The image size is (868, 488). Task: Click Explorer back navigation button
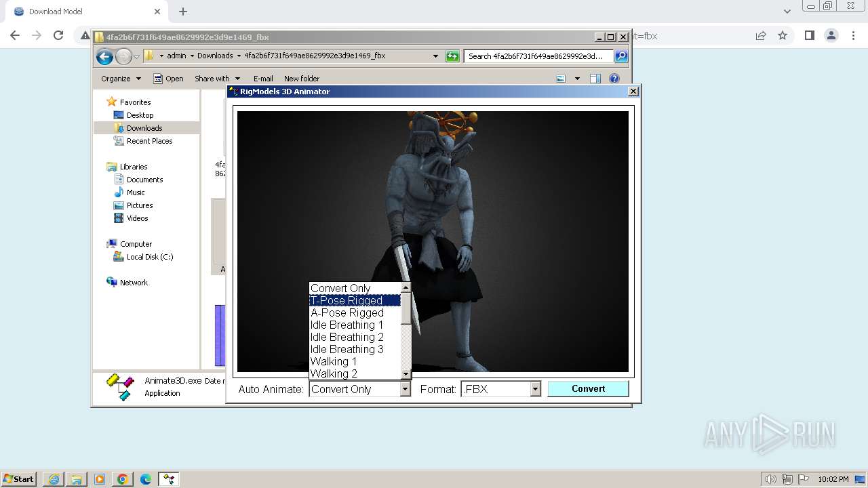[x=104, y=57]
